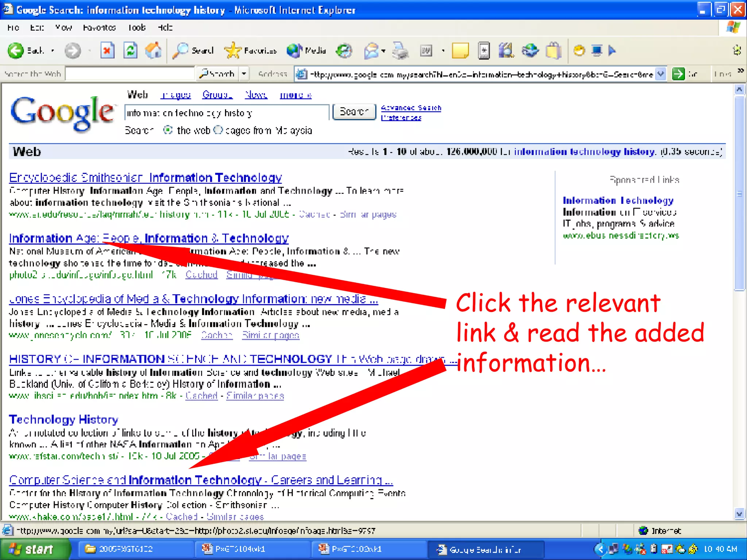
Task: Open the Favorites star icon
Action: (x=232, y=51)
